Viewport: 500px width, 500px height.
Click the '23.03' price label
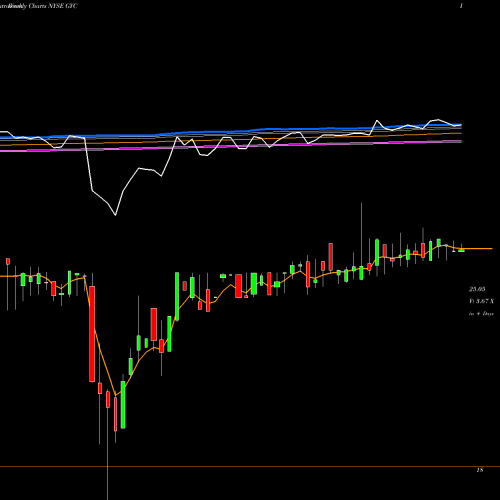coord(477,289)
